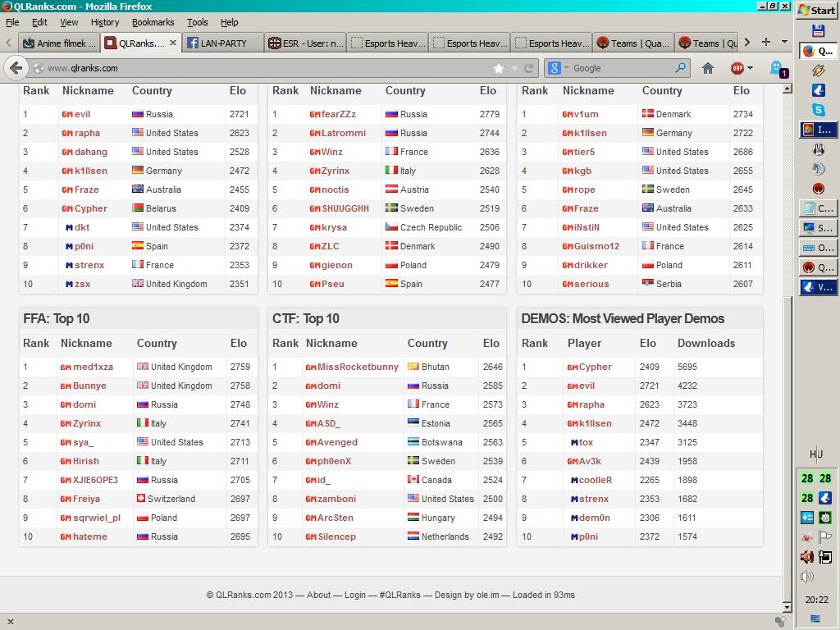Click the Adblock Plus ABP icon
840x630 pixels.
pos(737,68)
